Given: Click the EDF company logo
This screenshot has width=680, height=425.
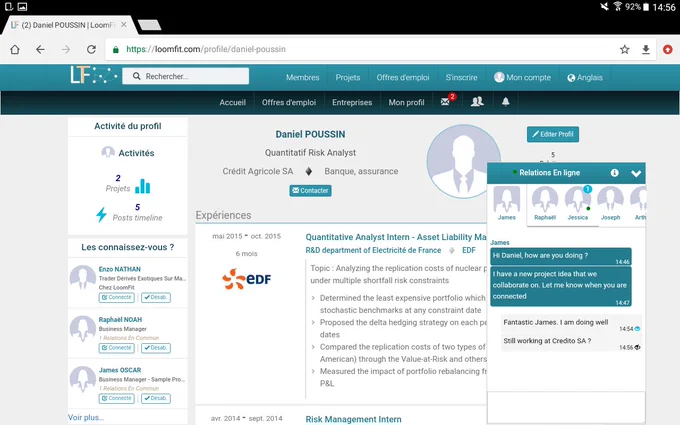Looking at the screenshot, I should click(x=246, y=279).
